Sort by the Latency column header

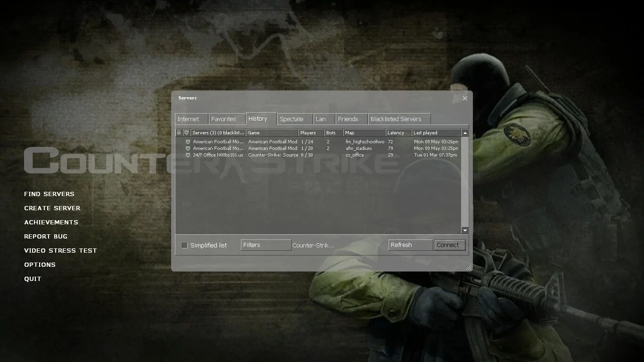click(x=399, y=133)
